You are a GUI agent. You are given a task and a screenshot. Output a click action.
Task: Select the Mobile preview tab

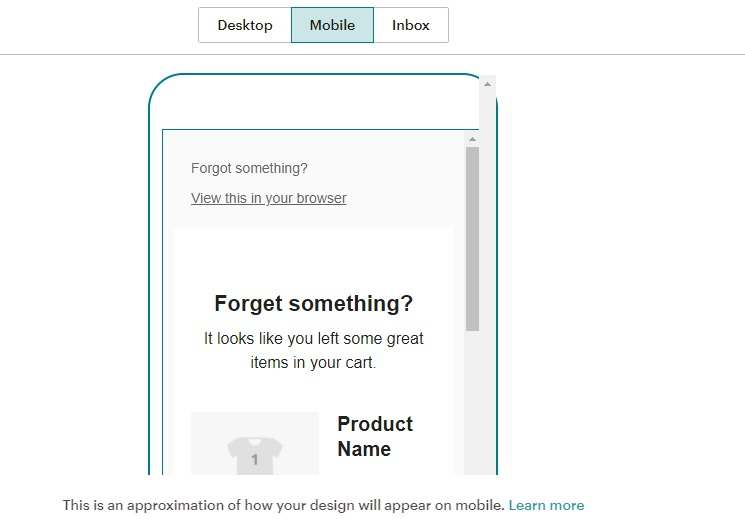pos(332,25)
